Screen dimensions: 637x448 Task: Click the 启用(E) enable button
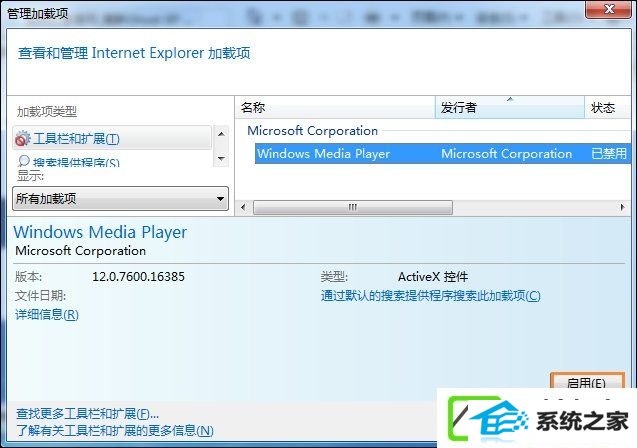point(587,381)
